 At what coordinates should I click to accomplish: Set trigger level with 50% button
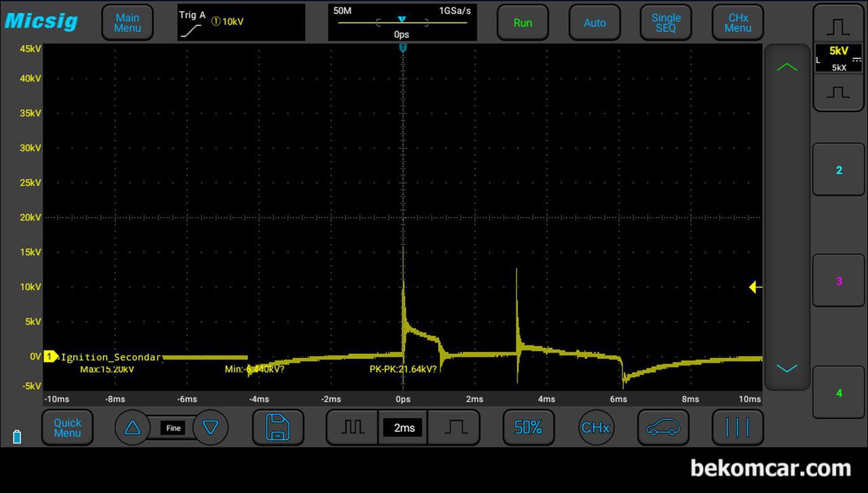[528, 428]
